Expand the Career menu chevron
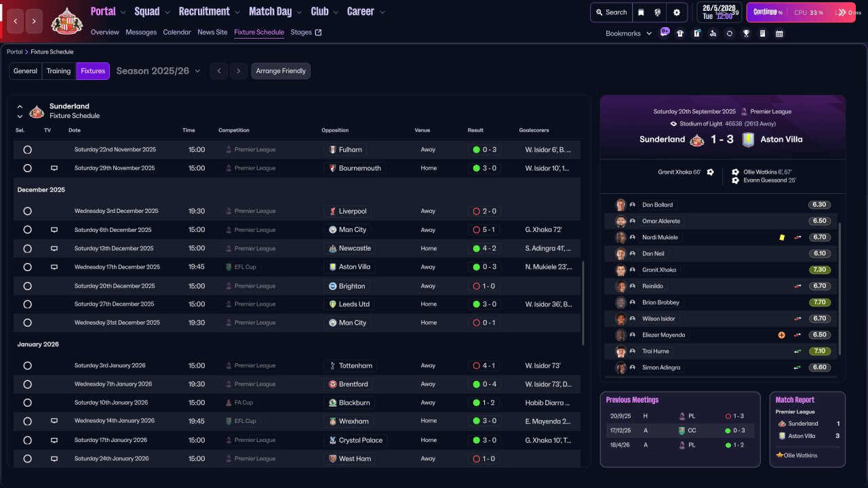The width and height of the screenshot is (868, 488). point(382,12)
